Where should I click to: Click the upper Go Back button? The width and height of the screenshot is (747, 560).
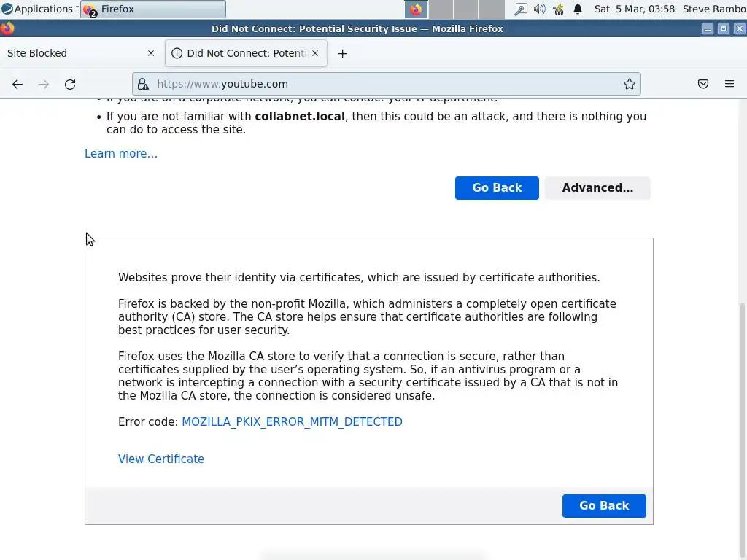[x=497, y=187]
